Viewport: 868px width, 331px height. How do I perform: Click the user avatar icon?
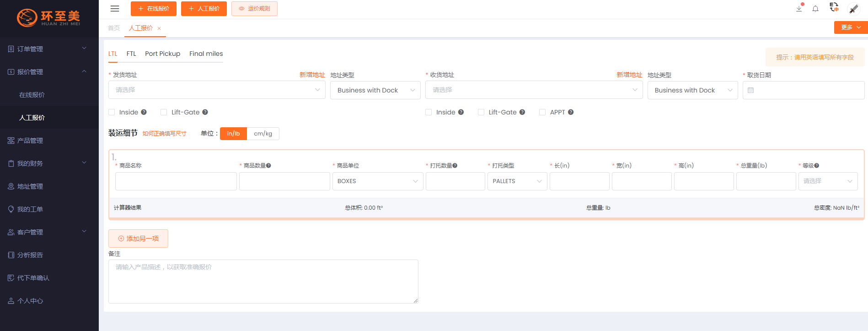click(x=853, y=9)
